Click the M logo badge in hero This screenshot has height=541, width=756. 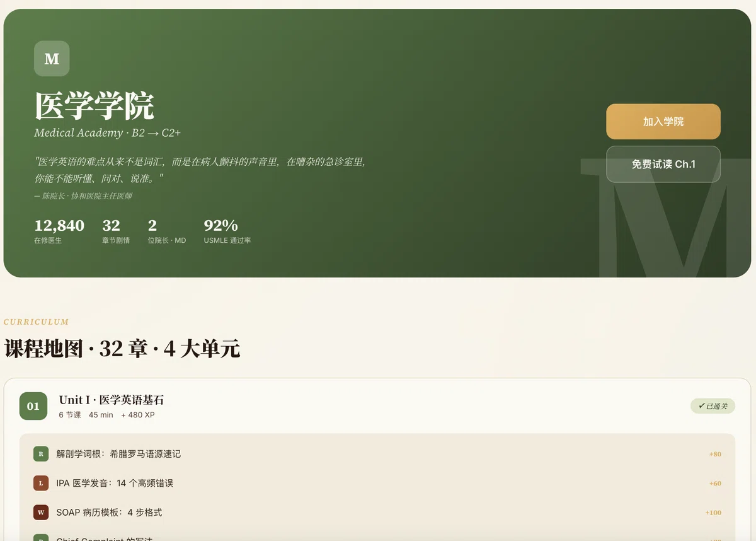pos(52,59)
